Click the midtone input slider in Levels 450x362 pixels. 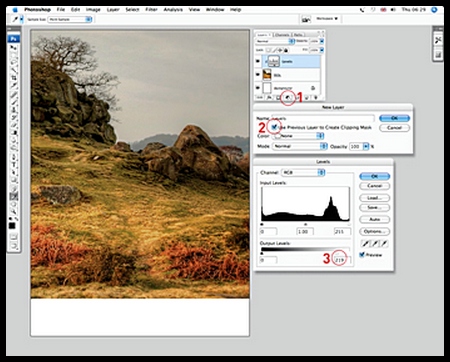click(x=305, y=224)
